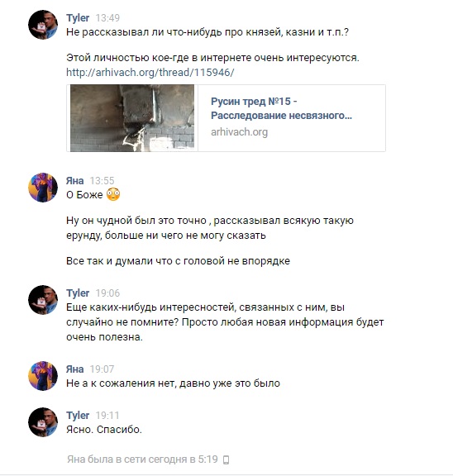Open Tyler's name at 13:49 message
This screenshot has width=453, height=476.
[x=78, y=18]
